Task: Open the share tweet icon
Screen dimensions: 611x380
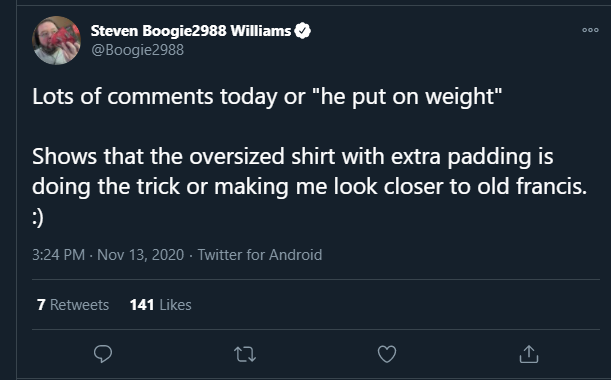Action: point(529,354)
